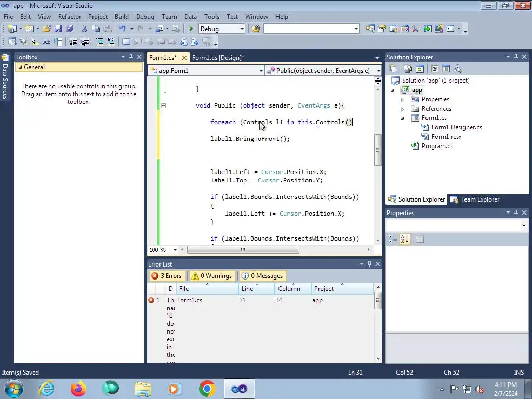The image size is (532, 399).
Task: Sort Error List by the File column header
Action: [x=207, y=288]
